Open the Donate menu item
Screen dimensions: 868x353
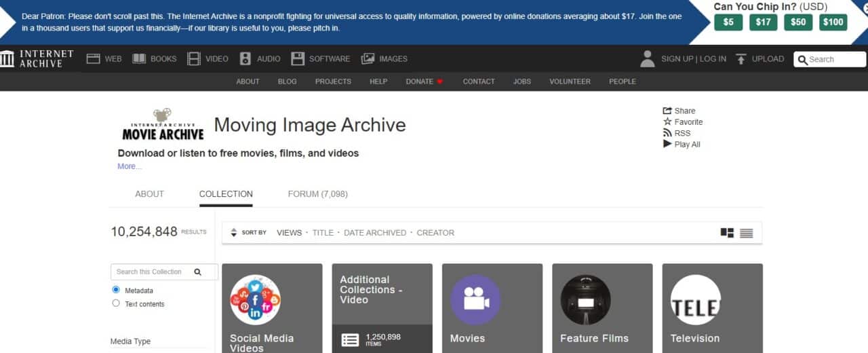coord(425,81)
